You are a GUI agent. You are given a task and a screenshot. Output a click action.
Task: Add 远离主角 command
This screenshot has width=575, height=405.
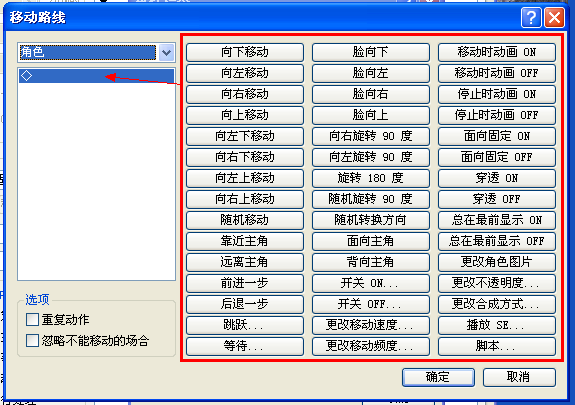click(x=245, y=262)
